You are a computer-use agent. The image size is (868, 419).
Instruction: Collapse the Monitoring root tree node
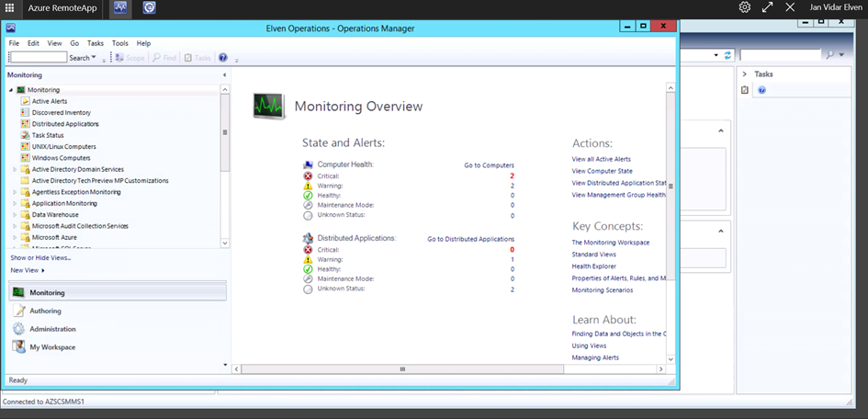11,90
